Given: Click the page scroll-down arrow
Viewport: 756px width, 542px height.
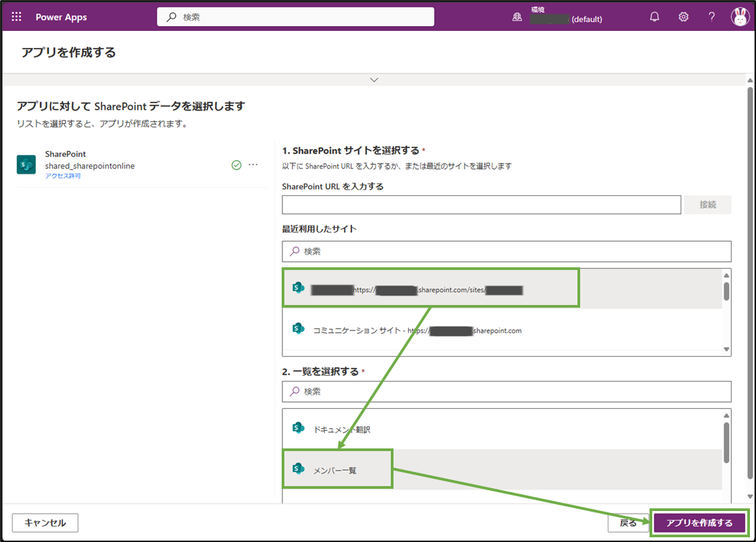Looking at the screenshot, I should coord(750,496).
